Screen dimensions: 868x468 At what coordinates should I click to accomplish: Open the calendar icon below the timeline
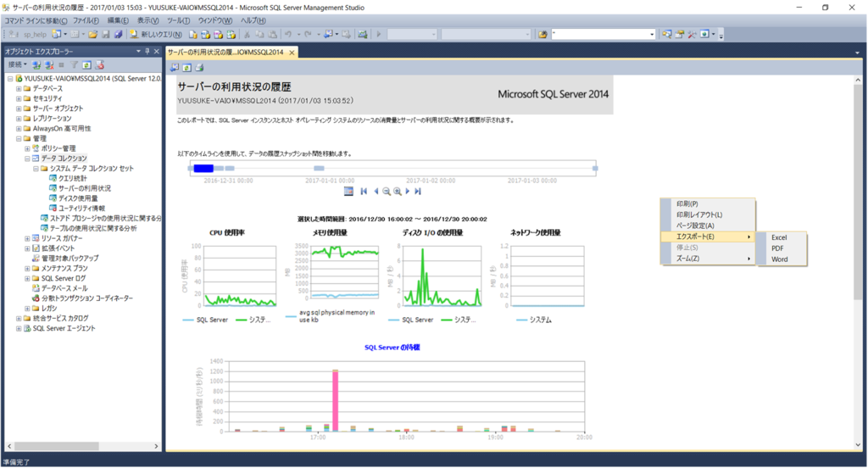[348, 191]
